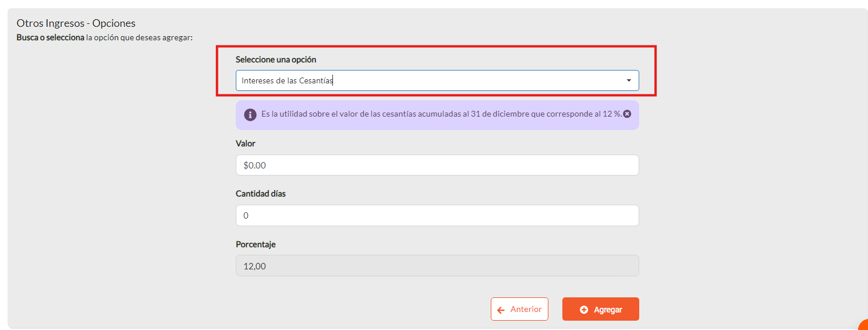
Task: Click the "12 %" text in the info banner
Action: 612,114
